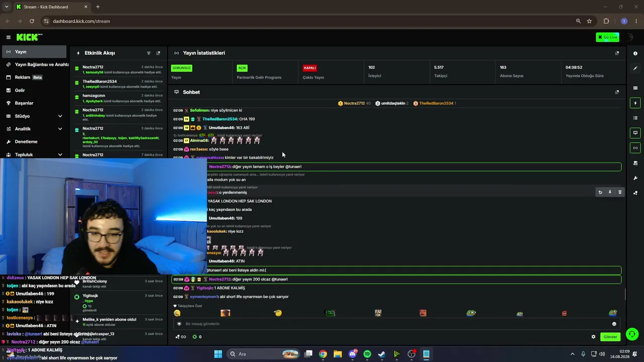Click the green Kicks counter below chat

click(x=197, y=337)
